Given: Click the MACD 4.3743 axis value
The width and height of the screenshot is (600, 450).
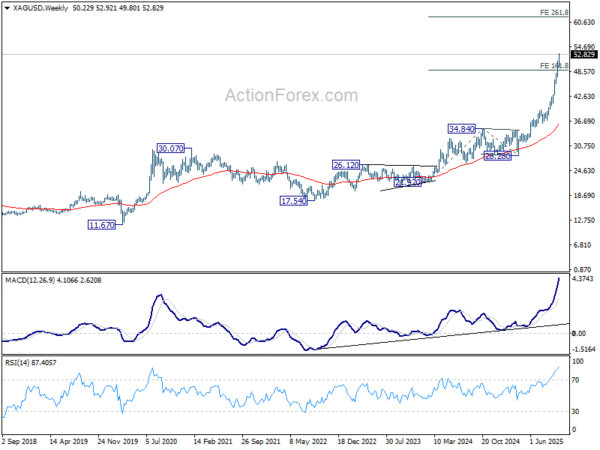Looking at the screenshot, I should [584, 279].
